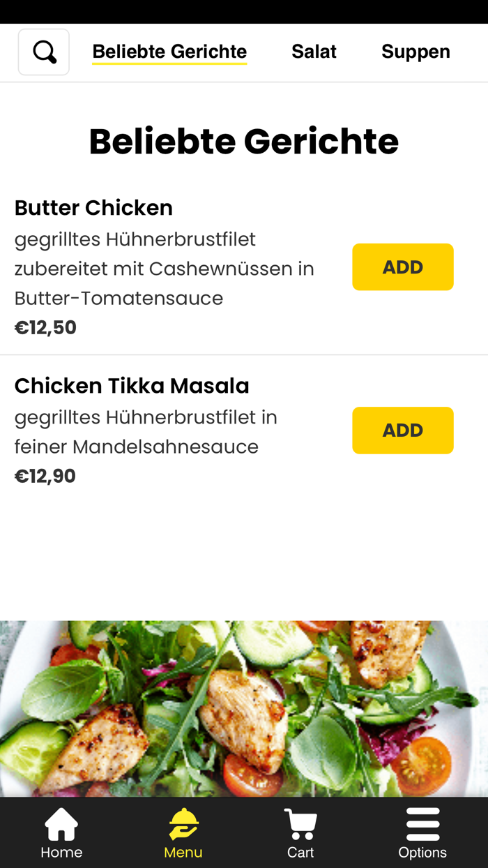Switch to the Salat tab
Viewport: 488px width, 868px height.
click(x=314, y=51)
